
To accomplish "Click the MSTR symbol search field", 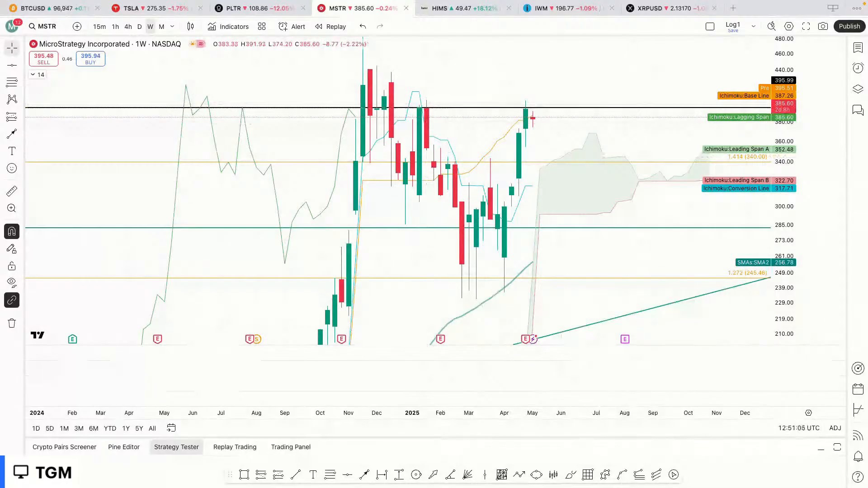I will click(x=47, y=26).
